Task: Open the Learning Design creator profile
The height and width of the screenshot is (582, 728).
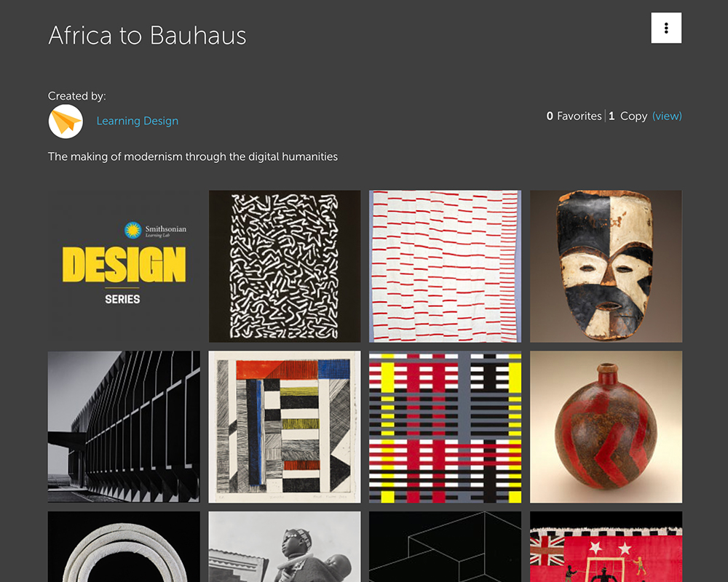Action: click(138, 121)
